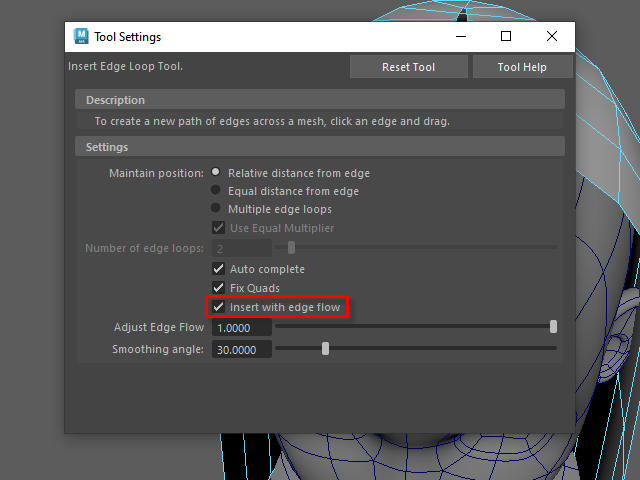This screenshot has width=640, height=480.
Task: Maximize the Tool Settings window
Action: tap(506, 37)
